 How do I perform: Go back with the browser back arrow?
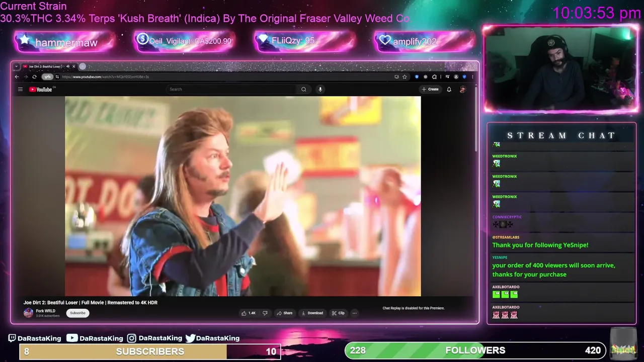pyautogui.click(x=17, y=77)
